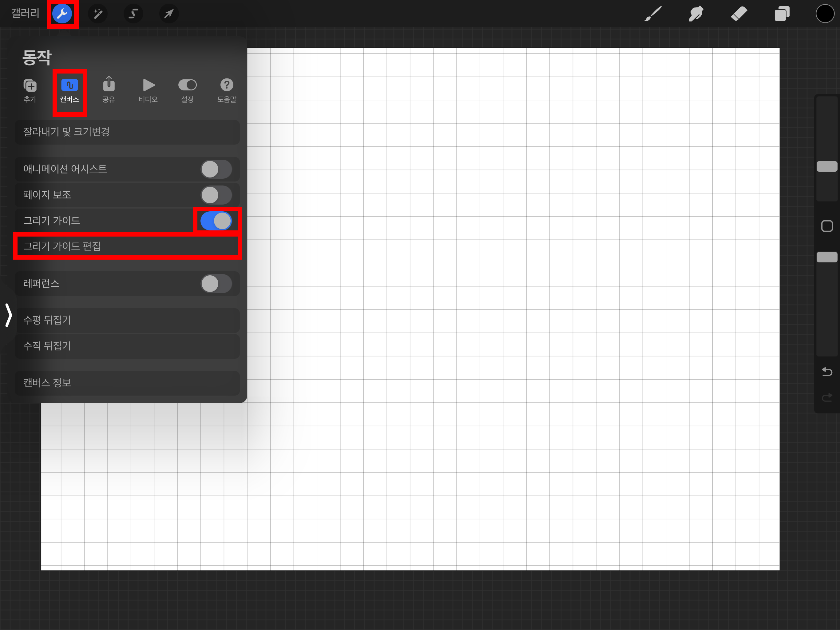Image resolution: width=840 pixels, height=630 pixels.
Task: Expand the left edge chevron handle
Action: pyautogui.click(x=8, y=315)
